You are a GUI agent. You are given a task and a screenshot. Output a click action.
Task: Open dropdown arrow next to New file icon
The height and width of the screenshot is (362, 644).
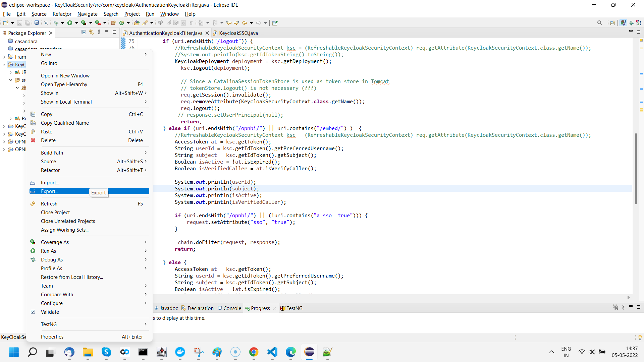(x=12, y=23)
